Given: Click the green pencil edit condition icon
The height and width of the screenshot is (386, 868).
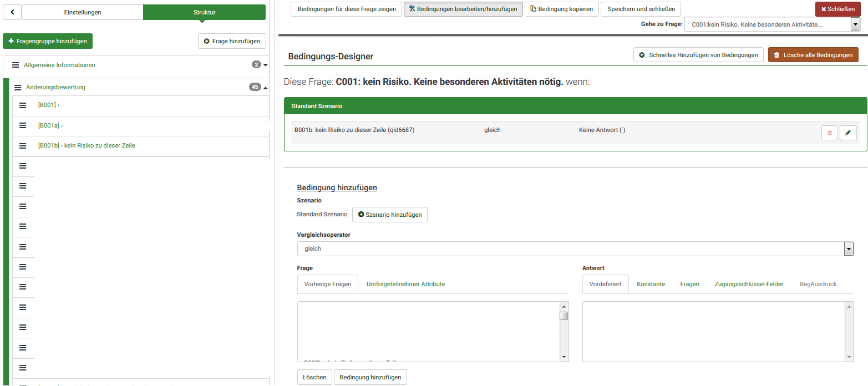Looking at the screenshot, I should point(848,133).
